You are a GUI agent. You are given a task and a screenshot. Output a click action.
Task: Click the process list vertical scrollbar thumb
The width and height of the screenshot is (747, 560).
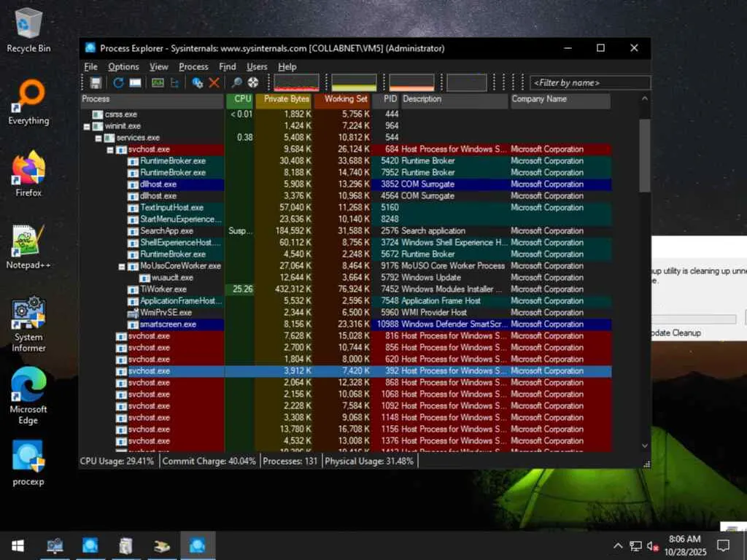(x=645, y=156)
